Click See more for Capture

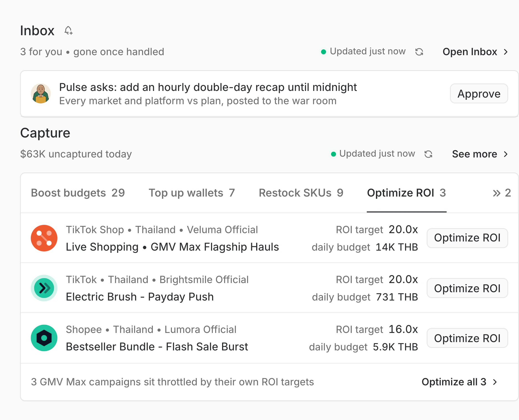(x=480, y=154)
